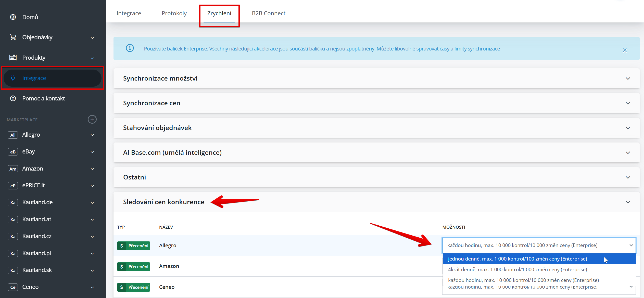Click the Kaufland.at 'Ka' badge icon
Viewport: 644px width, 298px height.
(x=13, y=219)
